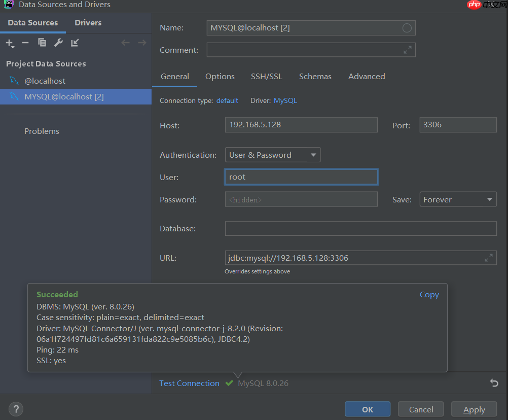The image size is (508, 420).
Task: Make data source global arrow icon
Action: point(75,43)
